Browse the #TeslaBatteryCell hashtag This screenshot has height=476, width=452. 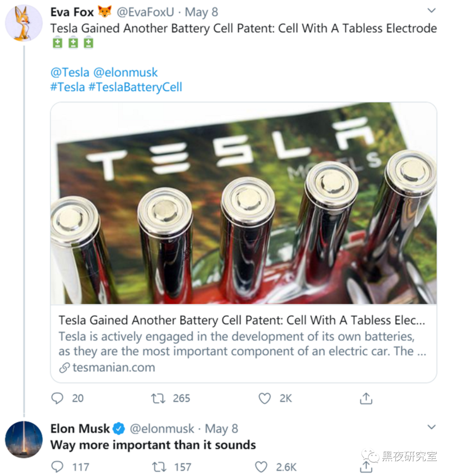pyautogui.click(x=135, y=87)
